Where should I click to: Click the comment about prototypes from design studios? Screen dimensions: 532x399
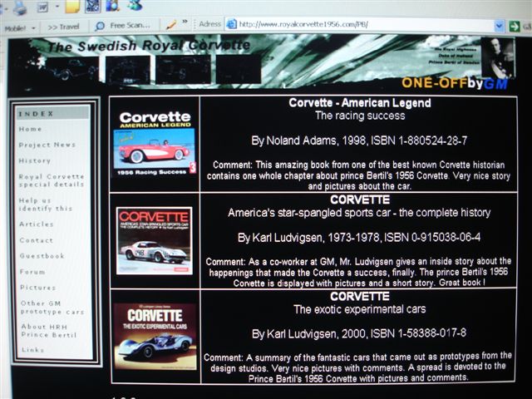click(358, 367)
